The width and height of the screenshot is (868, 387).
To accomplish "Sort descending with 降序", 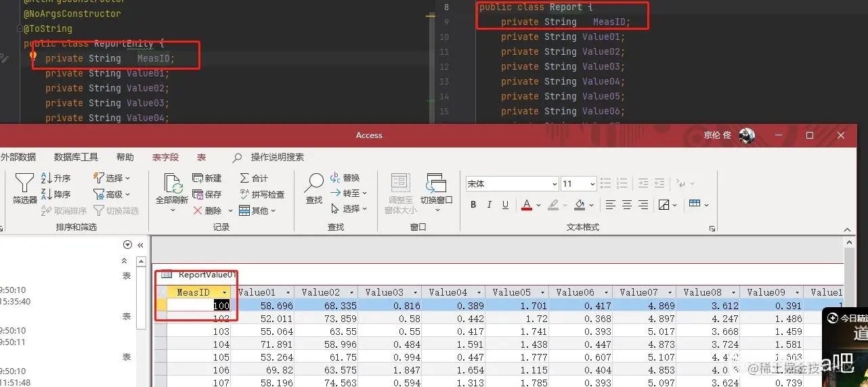I will pyautogui.click(x=56, y=194).
